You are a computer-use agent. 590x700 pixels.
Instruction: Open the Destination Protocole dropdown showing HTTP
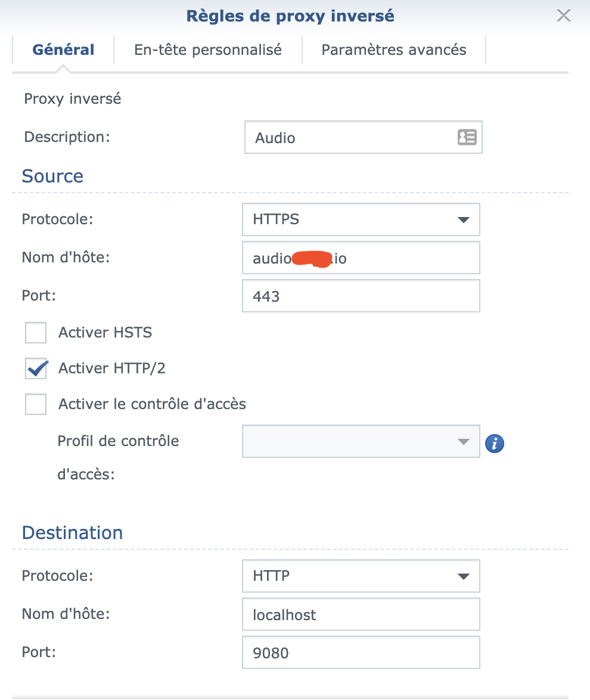pyautogui.click(x=361, y=576)
